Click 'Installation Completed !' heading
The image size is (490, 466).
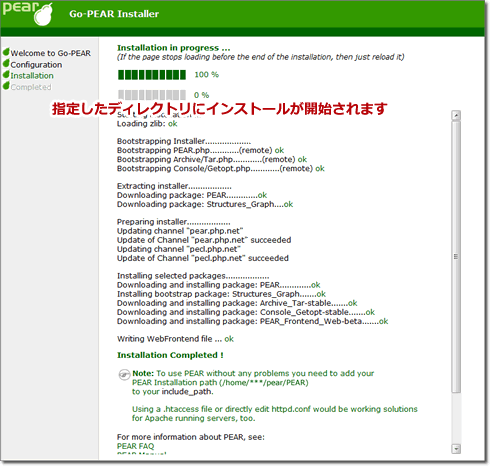tap(170, 355)
